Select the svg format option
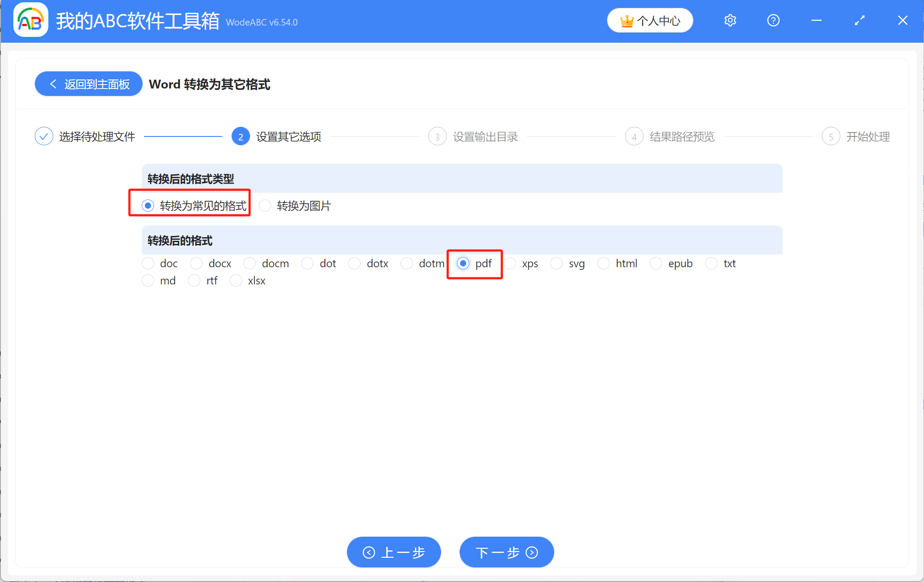The width and height of the screenshot is (924, 582). (556, 263)
